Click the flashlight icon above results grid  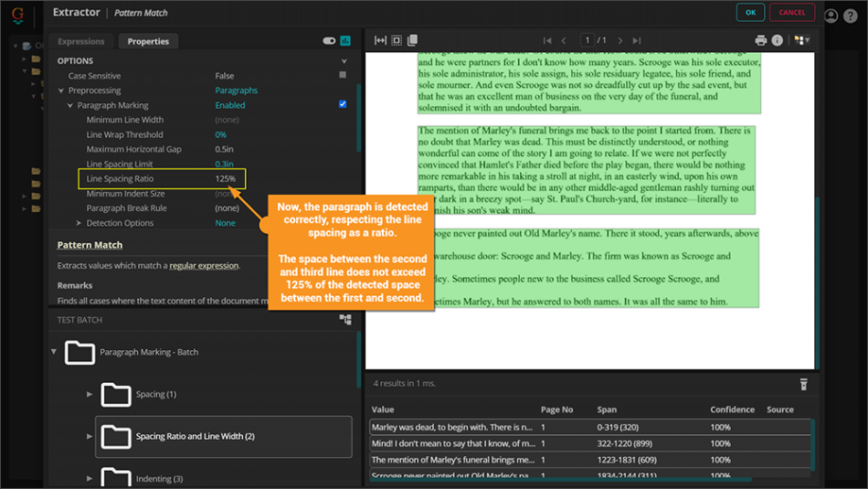click(x=803, y=384)
